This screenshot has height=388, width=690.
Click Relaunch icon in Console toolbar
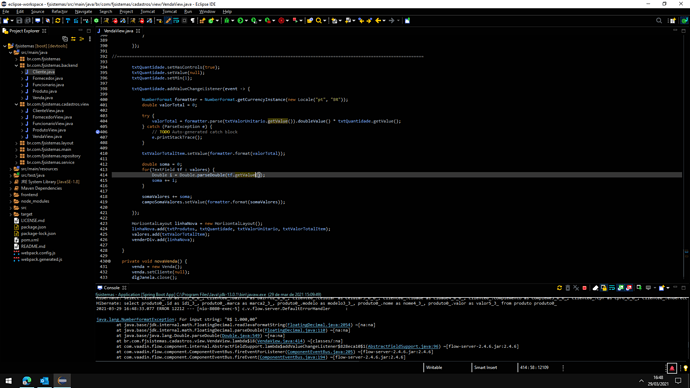559,288
